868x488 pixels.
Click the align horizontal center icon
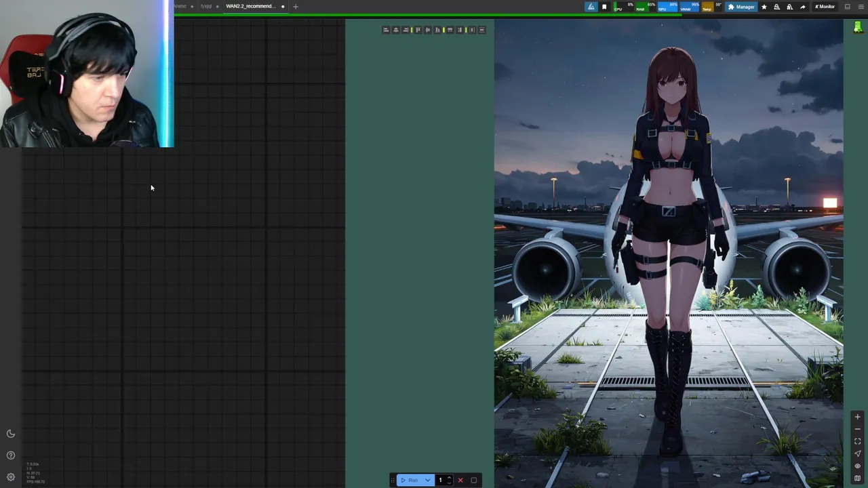tap(396, 30)
